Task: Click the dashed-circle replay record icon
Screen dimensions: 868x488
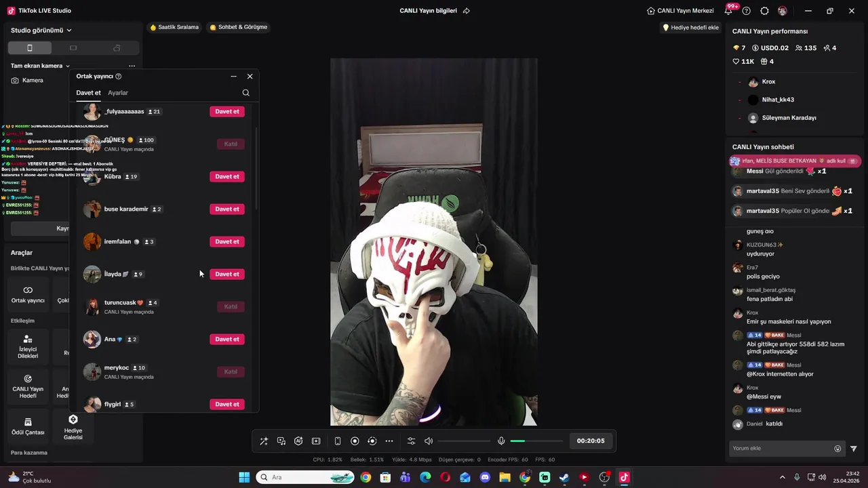Action: click(372, 441)
